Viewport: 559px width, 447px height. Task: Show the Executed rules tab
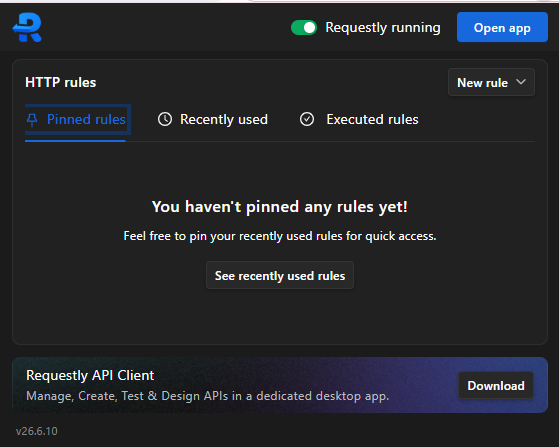pyautogui.click(x=359, y=119)
